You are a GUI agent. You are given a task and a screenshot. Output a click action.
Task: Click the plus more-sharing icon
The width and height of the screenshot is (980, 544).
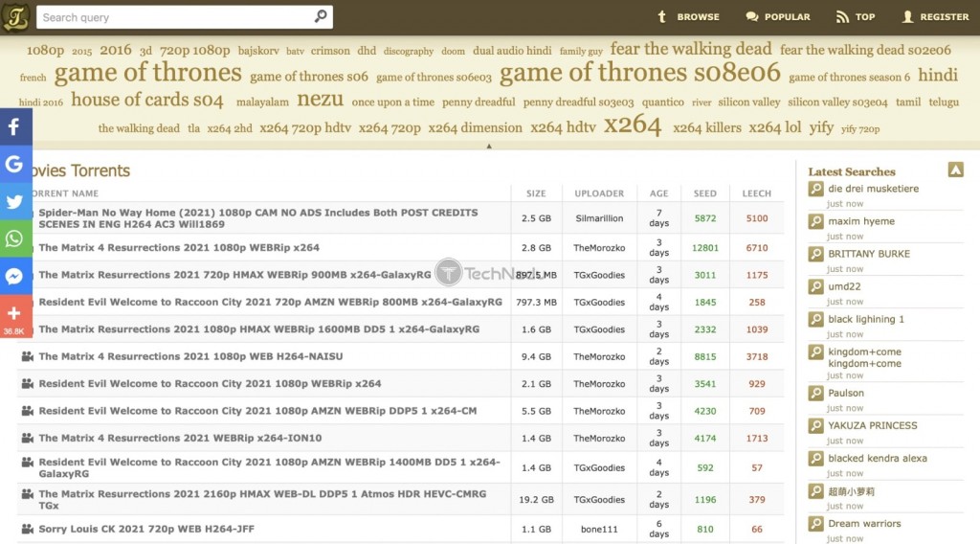tap(14, 316)
